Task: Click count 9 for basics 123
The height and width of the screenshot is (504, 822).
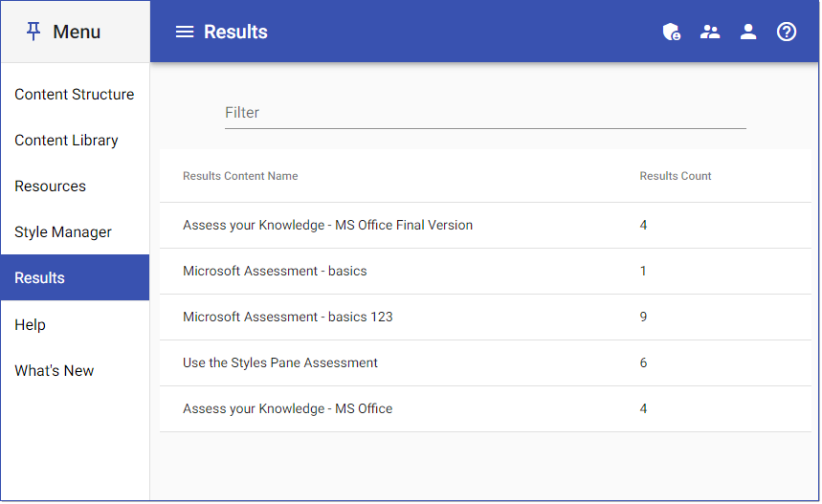Action: click(x=643, y=317)
